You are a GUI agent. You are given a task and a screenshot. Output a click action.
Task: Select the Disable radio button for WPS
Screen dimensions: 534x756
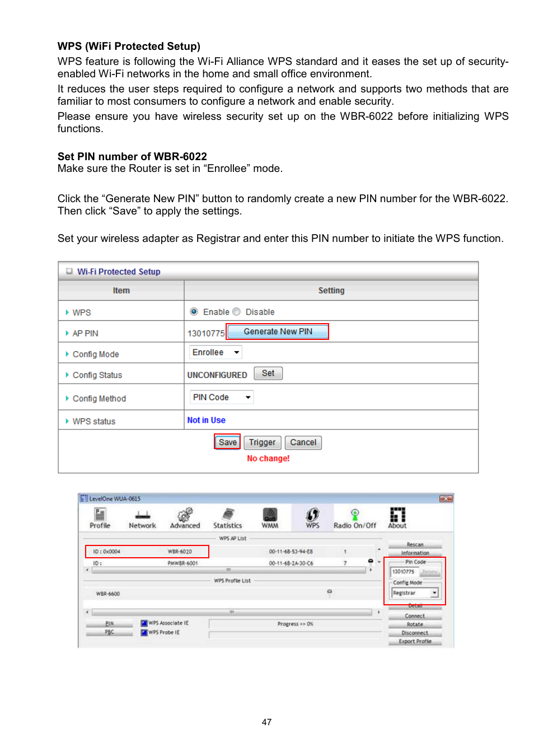236,311
